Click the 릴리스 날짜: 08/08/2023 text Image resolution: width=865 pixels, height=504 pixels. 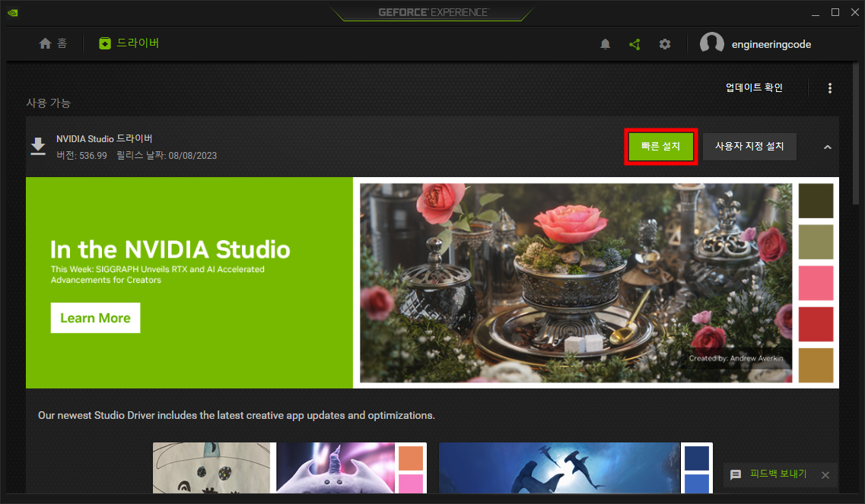tap(167, 156)
